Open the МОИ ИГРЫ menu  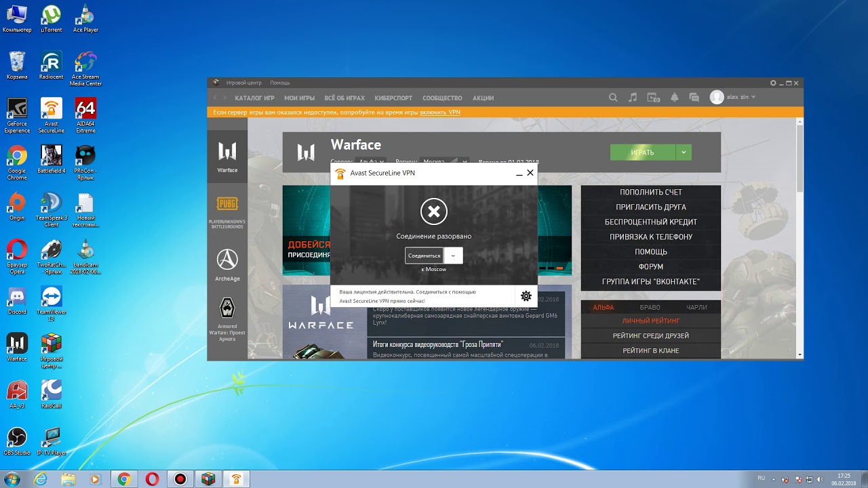[299, 98]
